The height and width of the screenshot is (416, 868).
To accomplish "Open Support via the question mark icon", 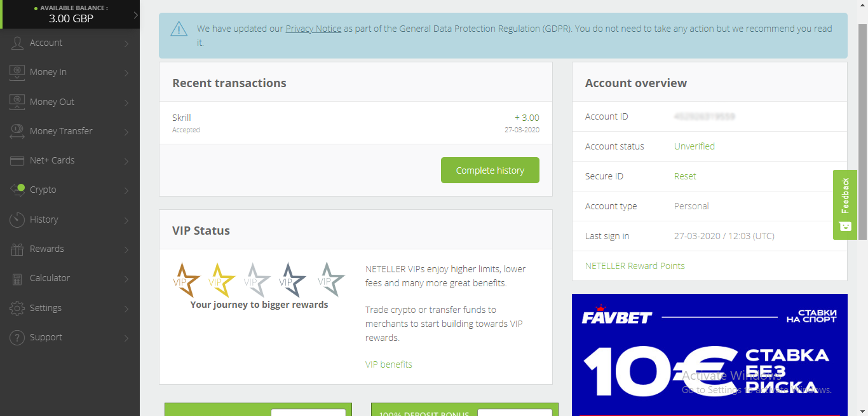I will point(17,337).
